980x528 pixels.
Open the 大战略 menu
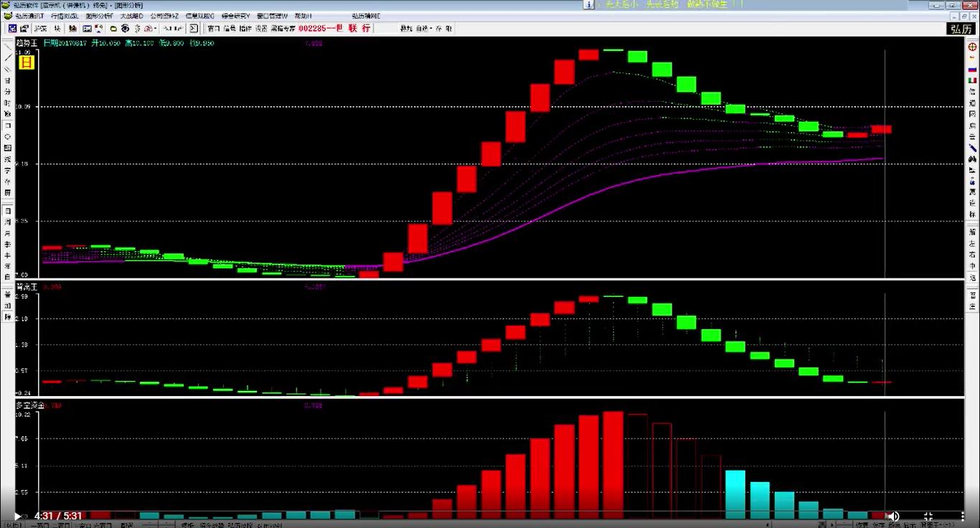coord(132,15)
